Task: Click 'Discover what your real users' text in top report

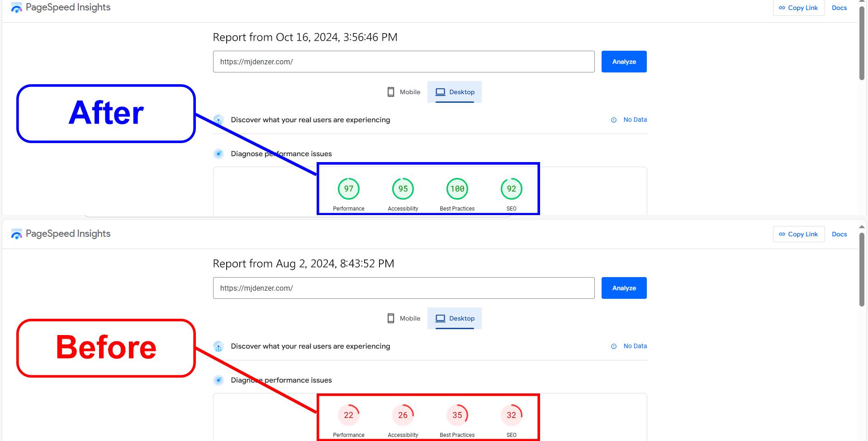Action: [310, 120]
